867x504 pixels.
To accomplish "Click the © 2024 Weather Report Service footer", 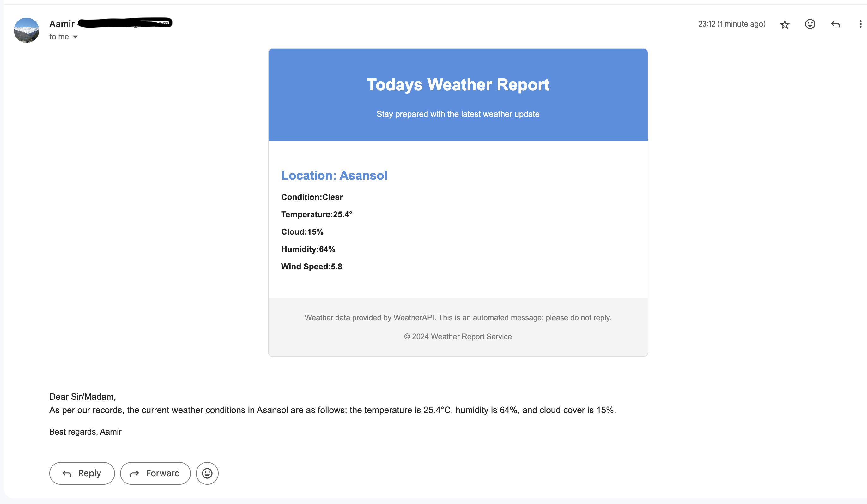I will pos(458,337).
